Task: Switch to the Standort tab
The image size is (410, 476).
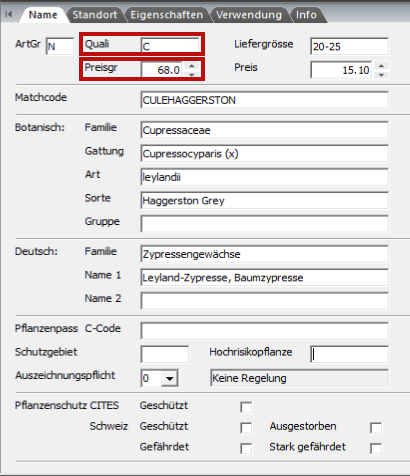Action: (95, 15)
